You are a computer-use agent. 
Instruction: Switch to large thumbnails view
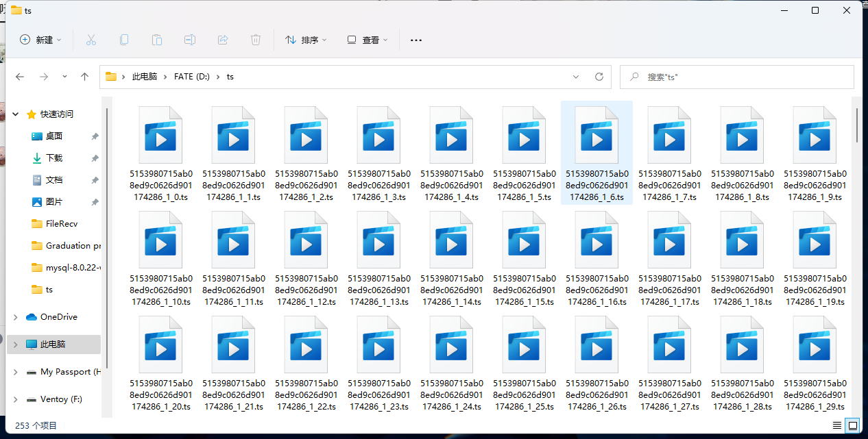click(x=852, y=425)
